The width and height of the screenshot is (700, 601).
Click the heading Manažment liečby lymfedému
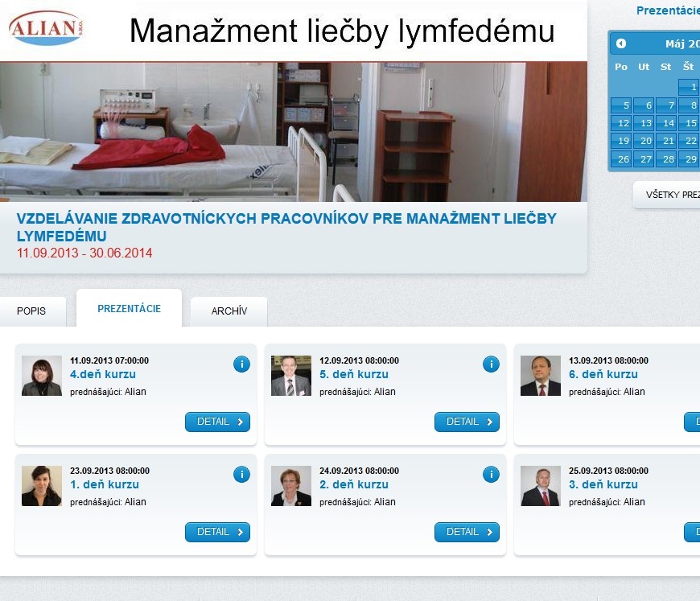tap(342, 31)
